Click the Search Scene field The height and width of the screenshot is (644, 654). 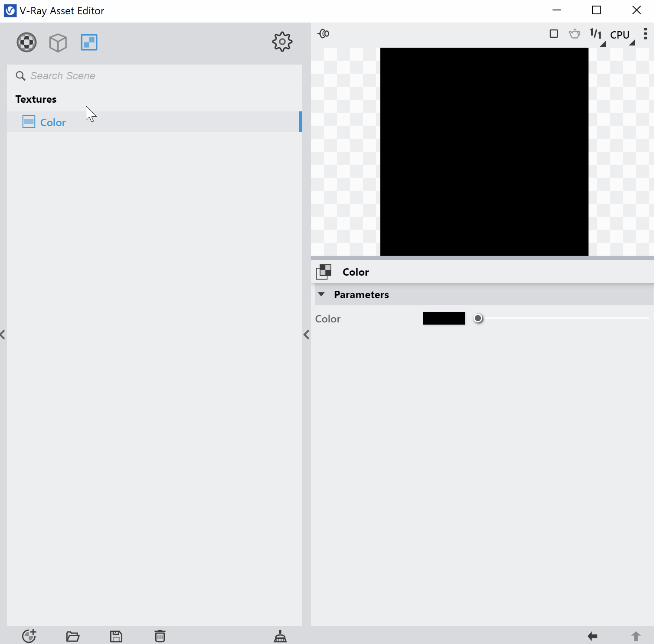tap(154, 76)
